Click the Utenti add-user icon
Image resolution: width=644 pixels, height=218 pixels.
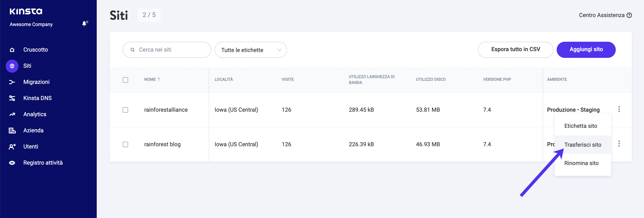point(12,147)
